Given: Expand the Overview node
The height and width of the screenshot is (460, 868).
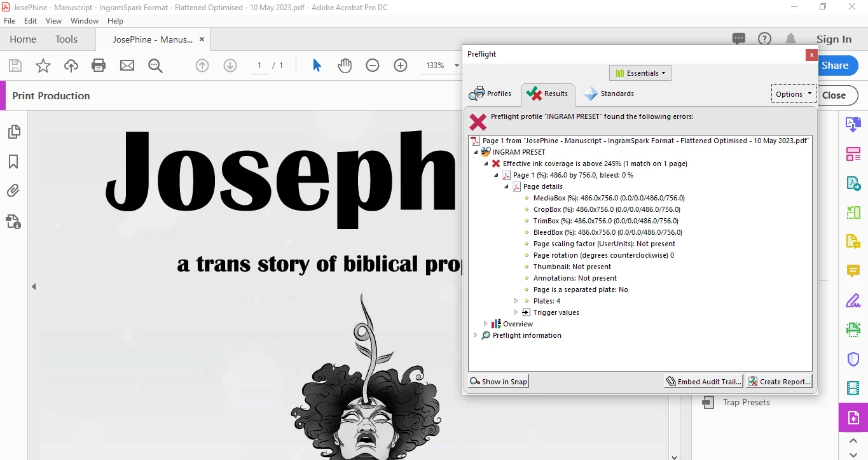Looking at the screenshot, I should click(486, 324).
